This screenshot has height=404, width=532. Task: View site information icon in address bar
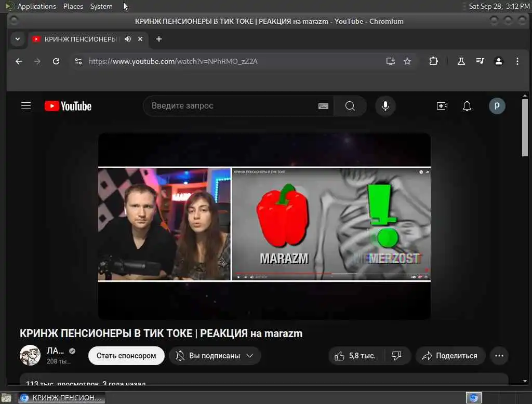[x=78, y=61]
